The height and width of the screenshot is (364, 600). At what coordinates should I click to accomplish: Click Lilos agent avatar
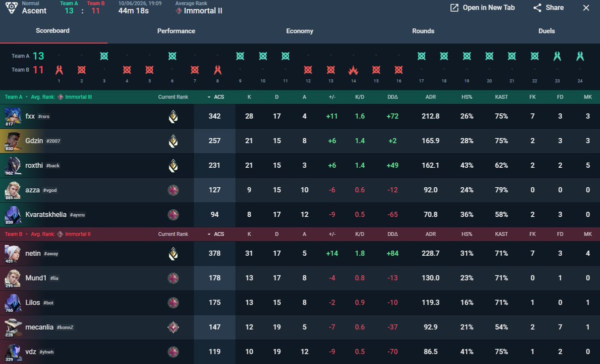(12, 303)
